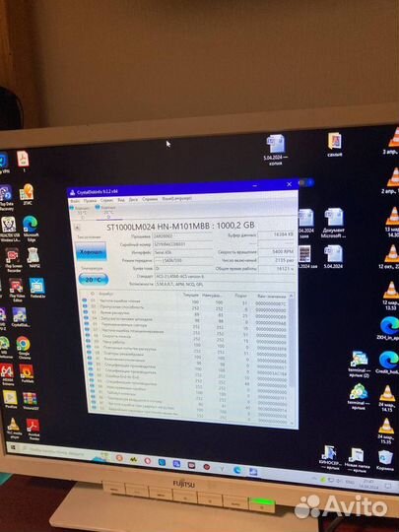Click the 2135 power-on count value
The width and height of the screenshot is (399, 532).
click(x=277, y=260)
